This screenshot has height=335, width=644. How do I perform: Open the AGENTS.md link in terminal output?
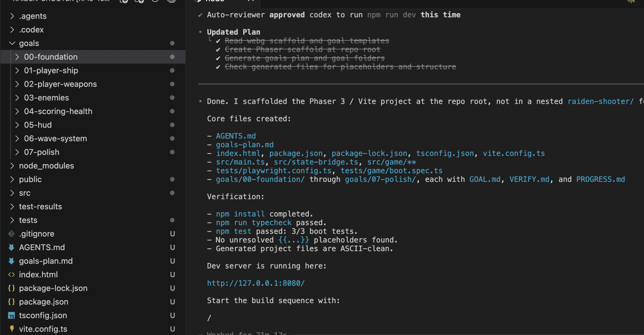[x=236, y=136]
